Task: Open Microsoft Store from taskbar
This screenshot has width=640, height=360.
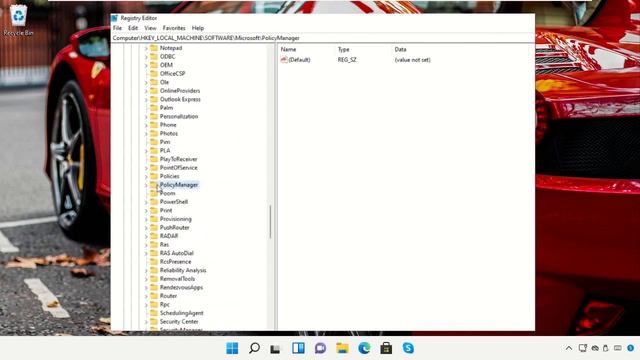Action: tap(386, 348)
